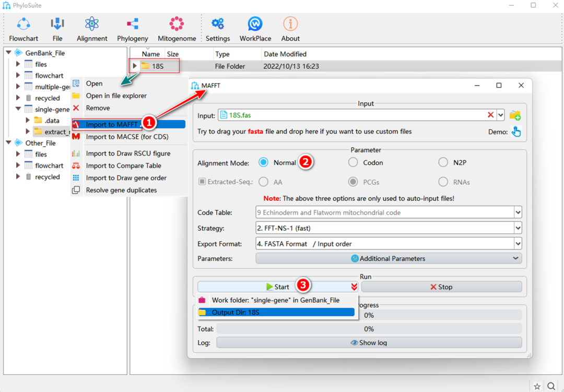564x392 pixels.
Task: Expand the files node under GenBank_File
Action: 18,64
